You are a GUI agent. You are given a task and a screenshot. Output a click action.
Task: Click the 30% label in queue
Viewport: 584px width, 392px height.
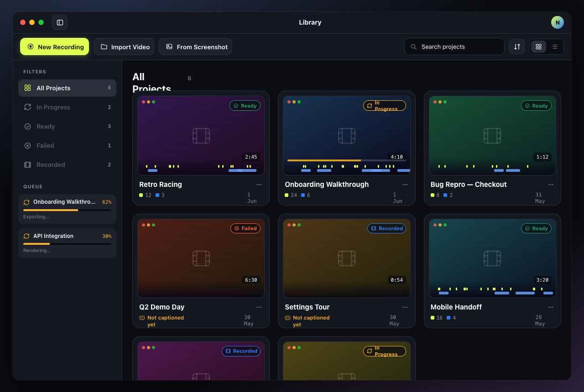tap(107, 236)
